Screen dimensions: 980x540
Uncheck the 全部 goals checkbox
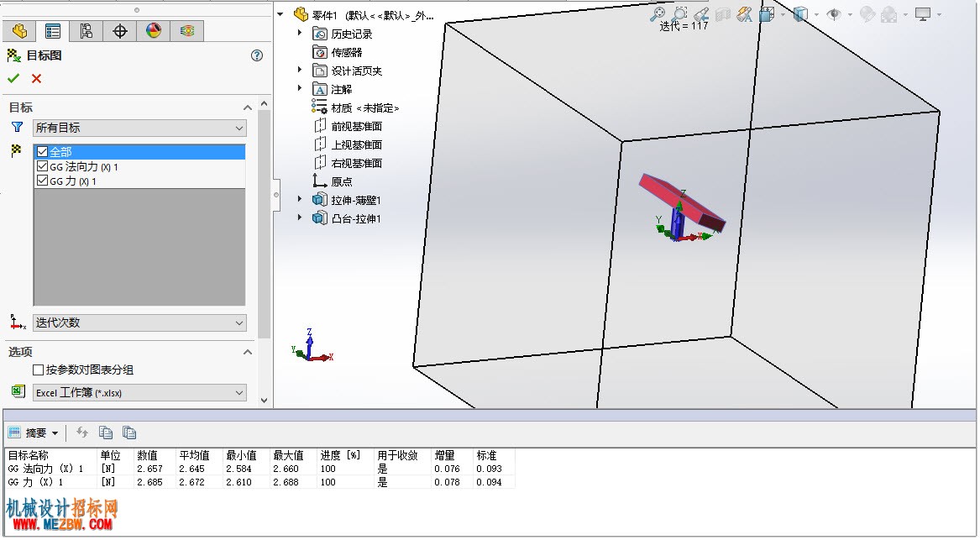(x=43, y=151)
